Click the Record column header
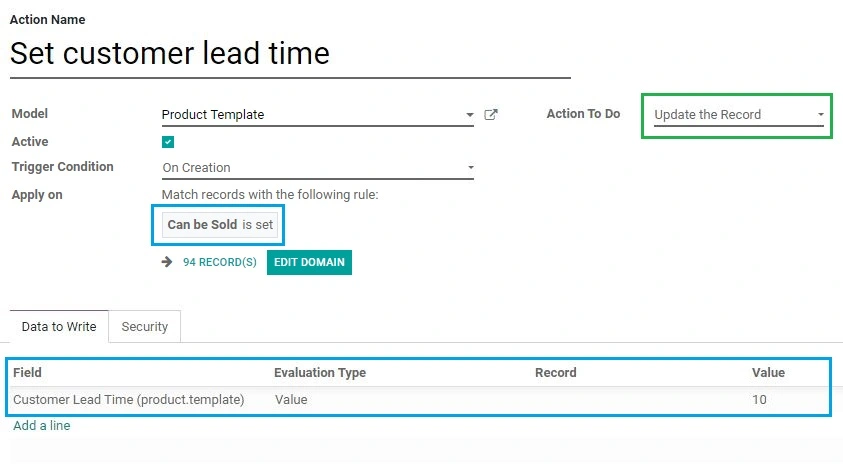 pyautogui.click(x=555, y=373)
